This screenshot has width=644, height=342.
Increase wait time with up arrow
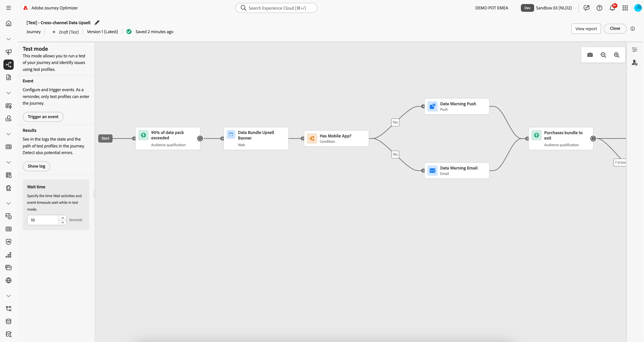63,218
